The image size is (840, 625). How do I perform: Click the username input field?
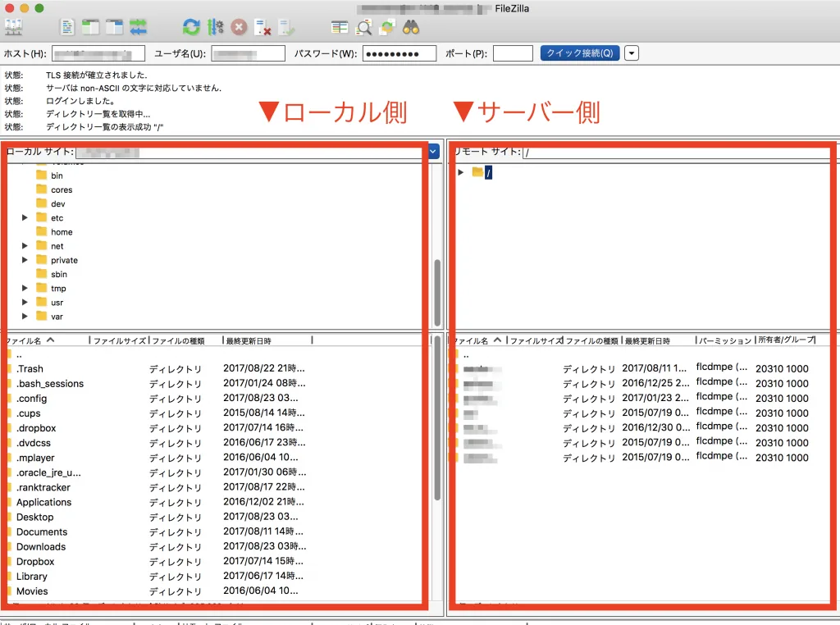tap(248, 53)
